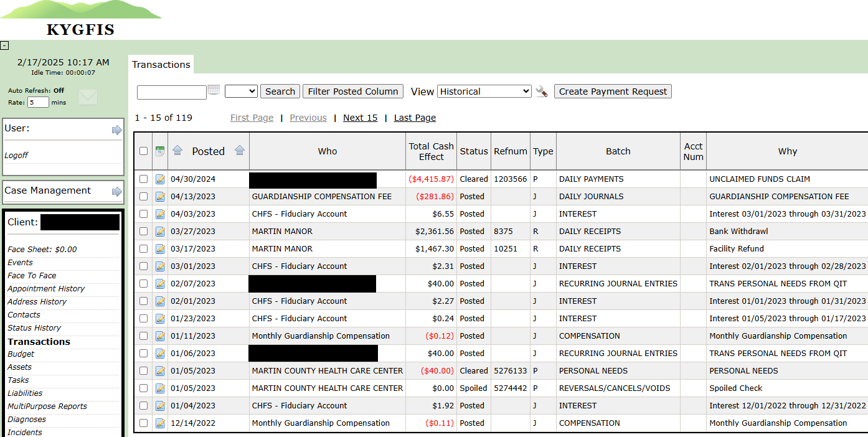The width and height of the screenshot is (868, 437).
Task: Edit the 03/17/2023 transaction row icon
Action: [x=160, y=249]
